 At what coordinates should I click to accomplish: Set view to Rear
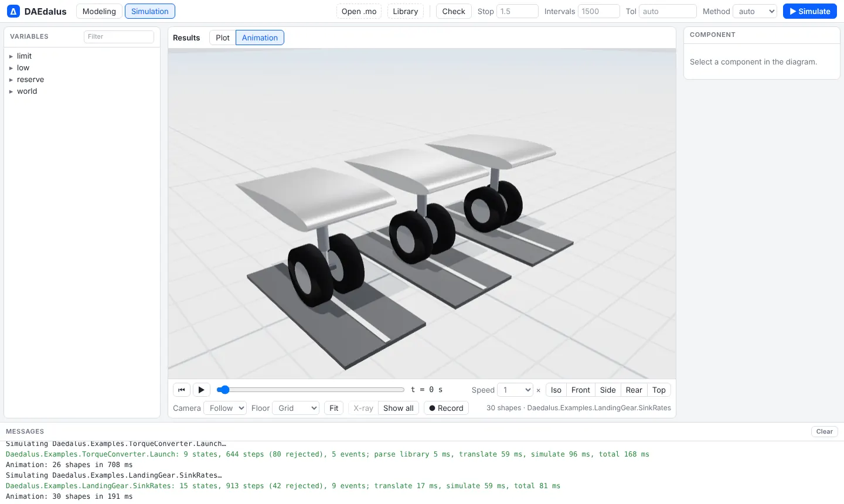coord(634,390)
